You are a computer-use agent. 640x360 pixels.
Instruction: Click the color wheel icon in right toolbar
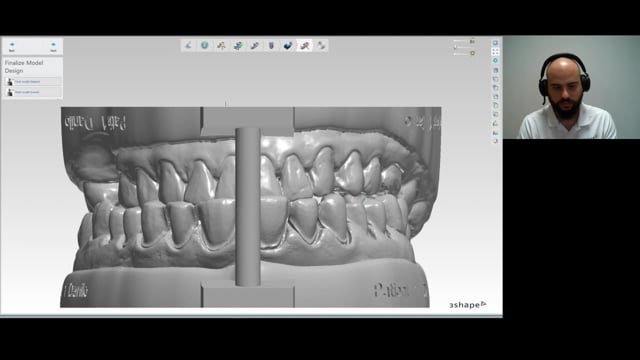[x=495, y=141]
